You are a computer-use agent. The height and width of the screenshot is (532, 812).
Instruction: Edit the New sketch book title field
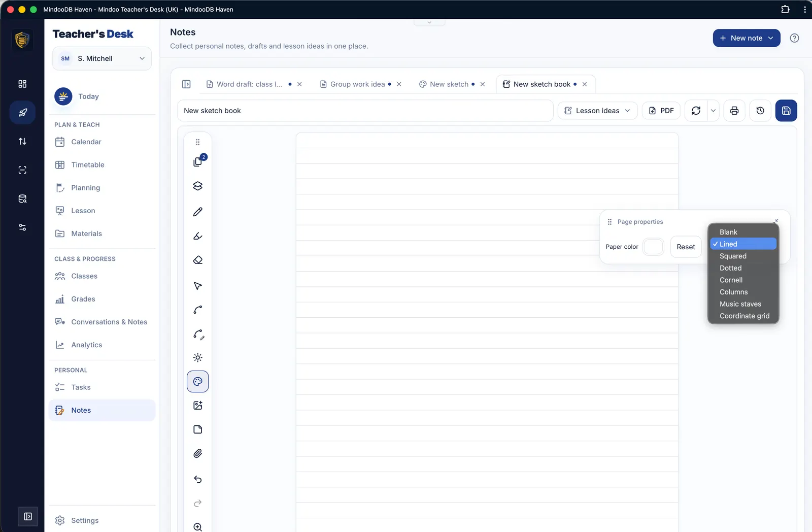pyautogui.click(x=365, y=111)
